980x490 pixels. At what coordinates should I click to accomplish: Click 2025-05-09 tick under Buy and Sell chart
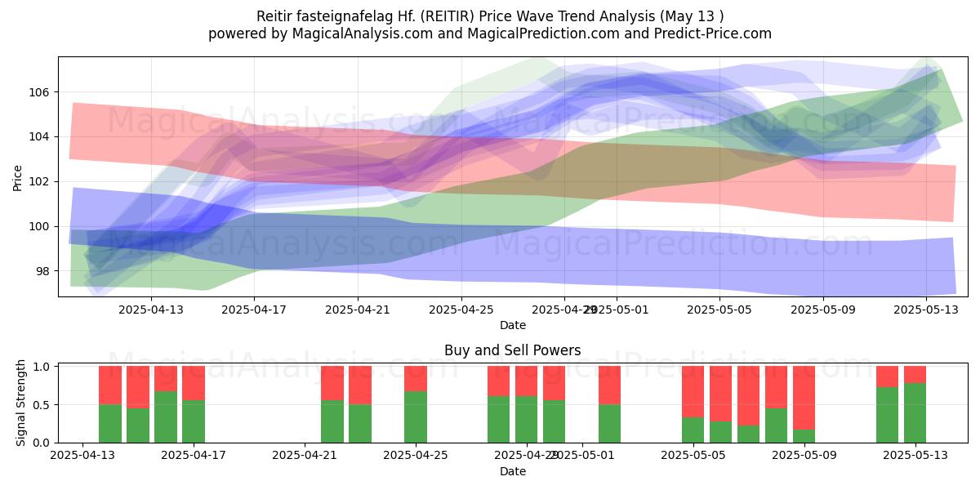click(x=804, y=456)
